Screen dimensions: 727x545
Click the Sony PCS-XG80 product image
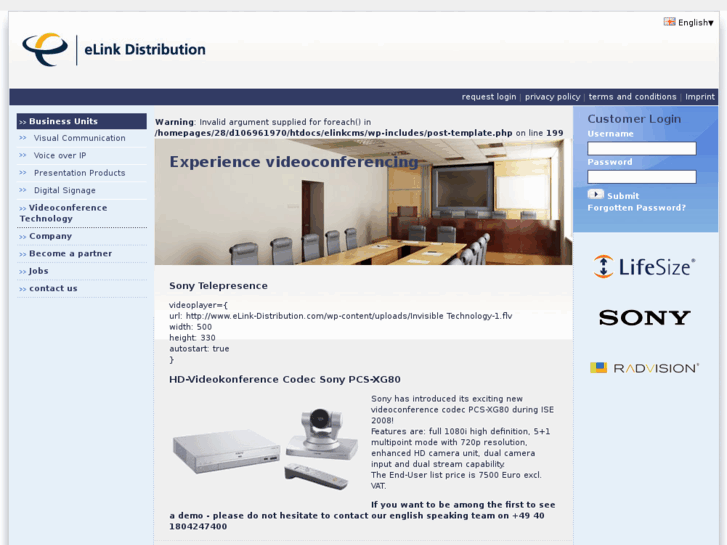(x=265, y=447)
